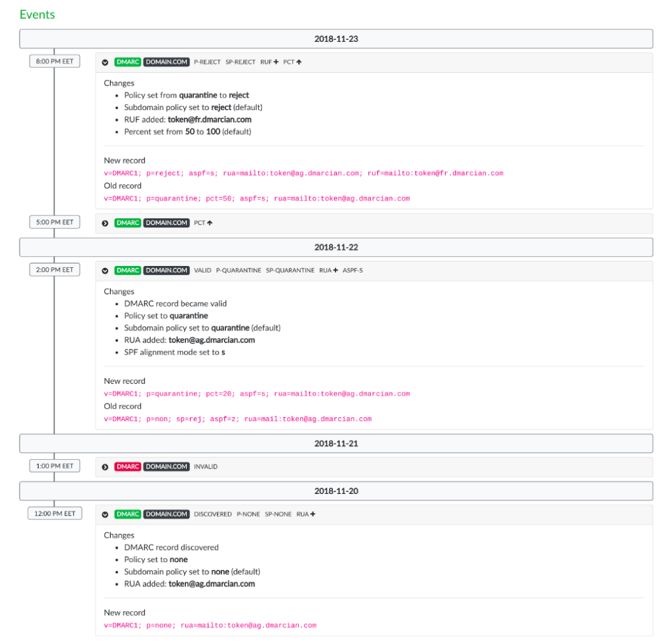Click RUF plus tag on 8:00 PM event

coord(269,62)
